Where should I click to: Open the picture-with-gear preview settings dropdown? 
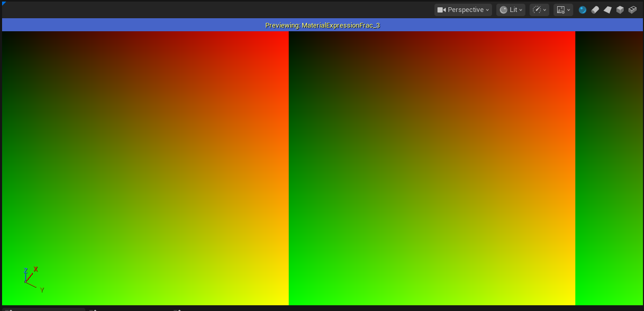[563, 10]
